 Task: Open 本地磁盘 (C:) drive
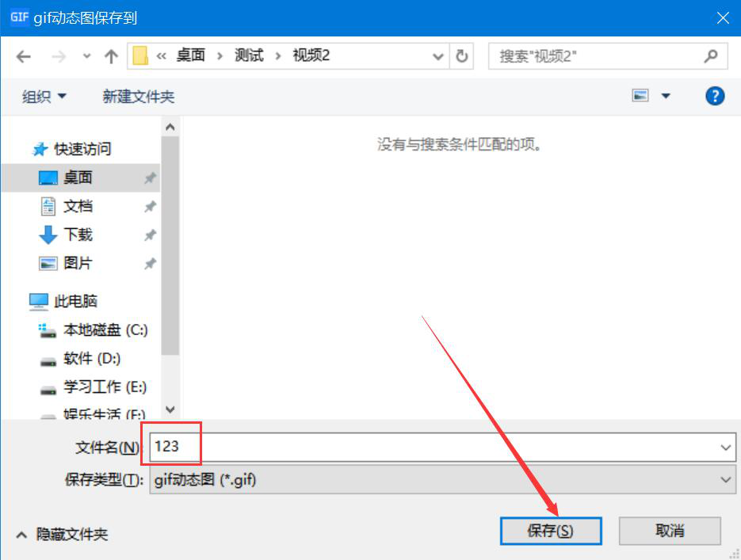tap(105, 330)
